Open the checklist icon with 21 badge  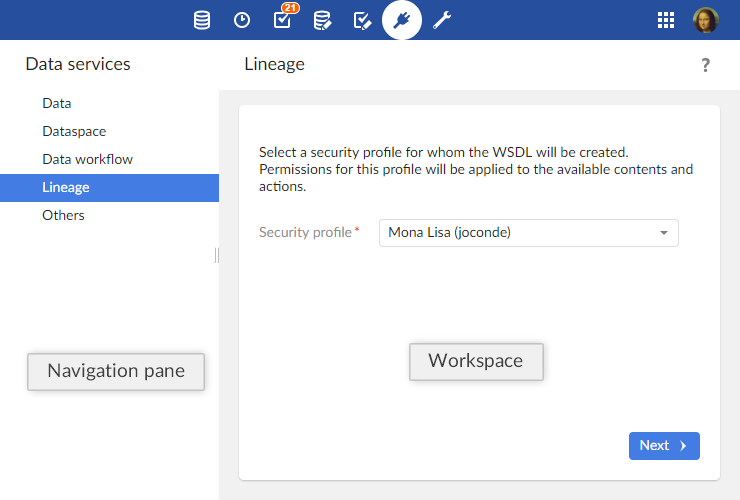[x=282, y=20]
